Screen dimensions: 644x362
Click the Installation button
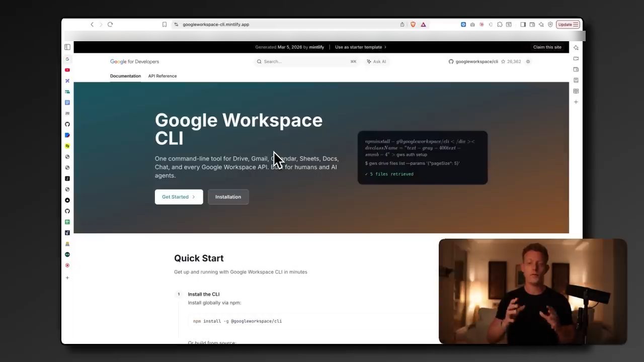(x=228, y=197)
